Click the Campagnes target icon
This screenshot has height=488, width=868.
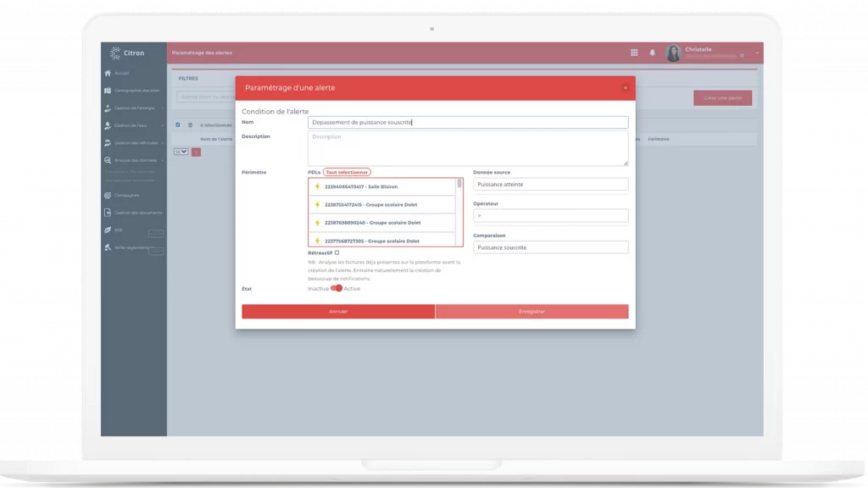[108, 195]
